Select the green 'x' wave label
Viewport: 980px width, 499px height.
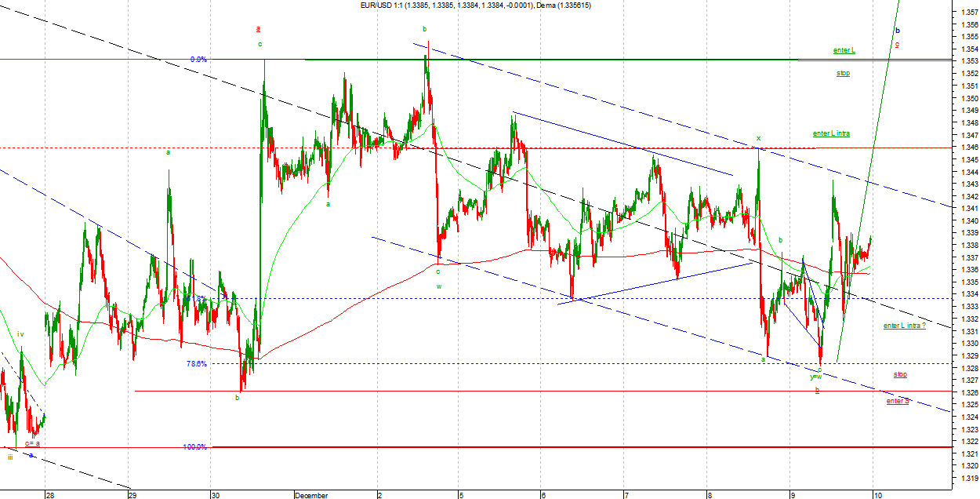(758, 138)
